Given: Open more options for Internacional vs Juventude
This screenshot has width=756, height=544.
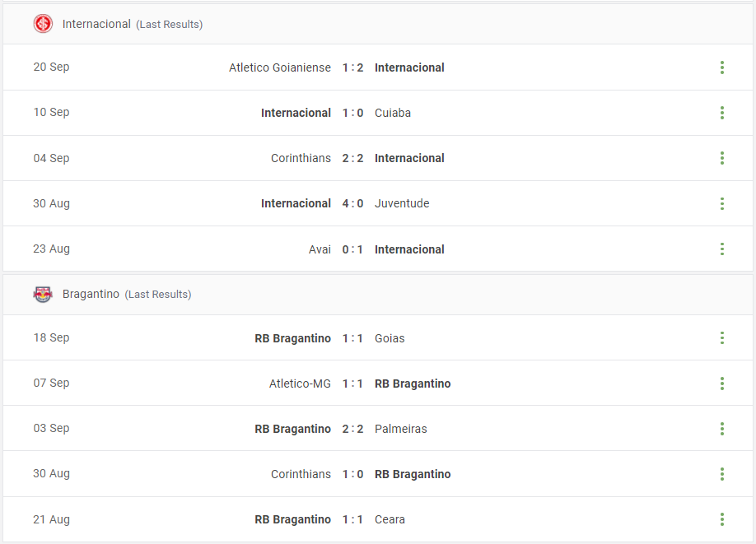Looking at the screenshot, I should [x=721, y=203].
